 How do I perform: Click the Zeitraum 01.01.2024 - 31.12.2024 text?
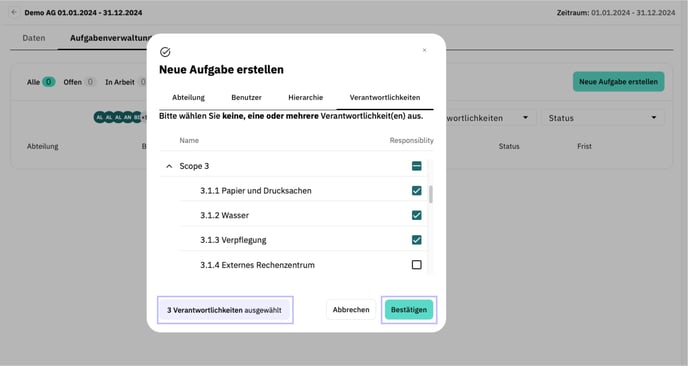[x=616, y=13]
